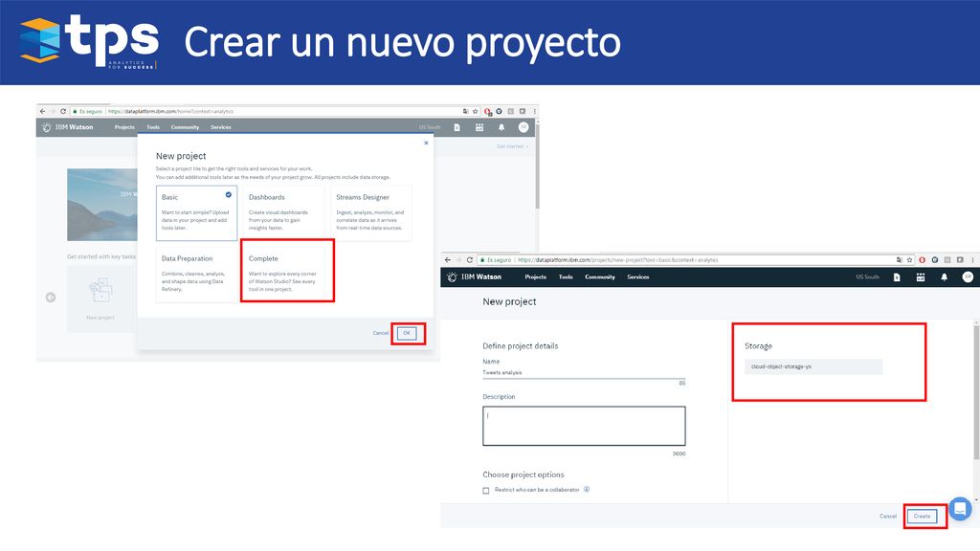The image size is (980, 551).
Task: Reload the page in the right browser window
Action: (x=469, y=260)
